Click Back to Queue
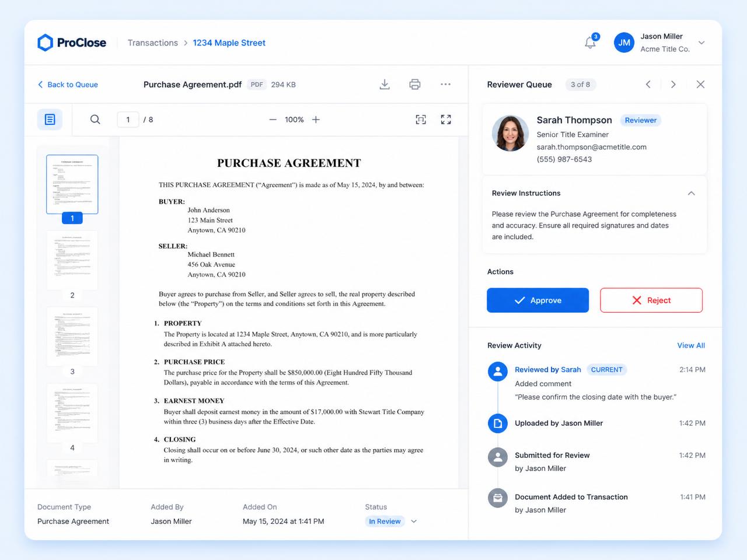Image resolution: width=747 pixels, height=560 pixels. pos(68,85)
